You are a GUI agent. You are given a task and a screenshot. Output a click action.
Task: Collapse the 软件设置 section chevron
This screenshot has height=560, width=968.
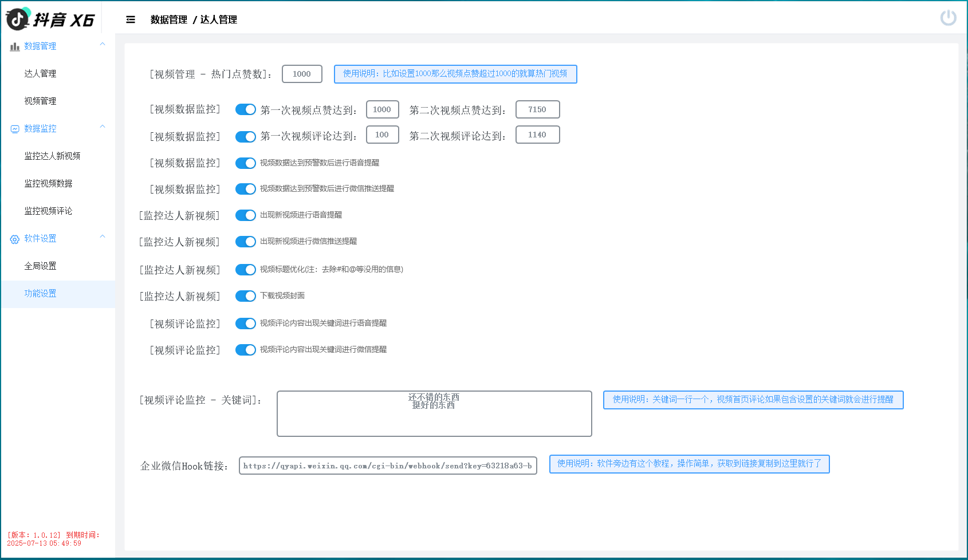(103, 236)
